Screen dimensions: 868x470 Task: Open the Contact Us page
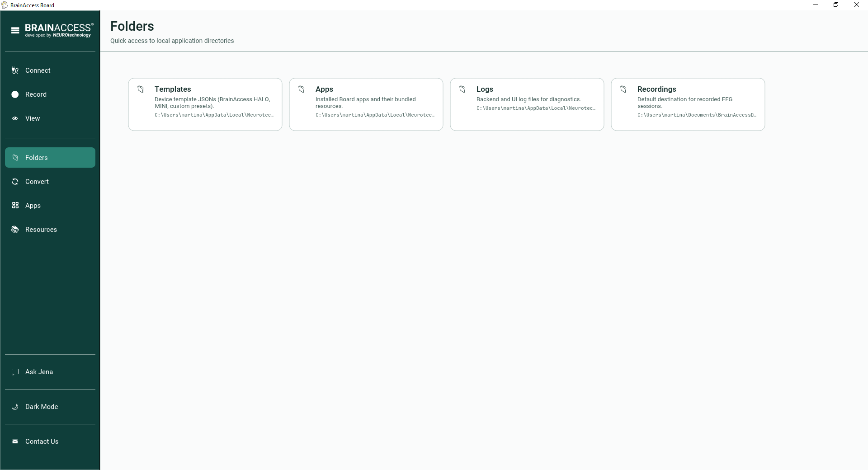click(50, 442)
